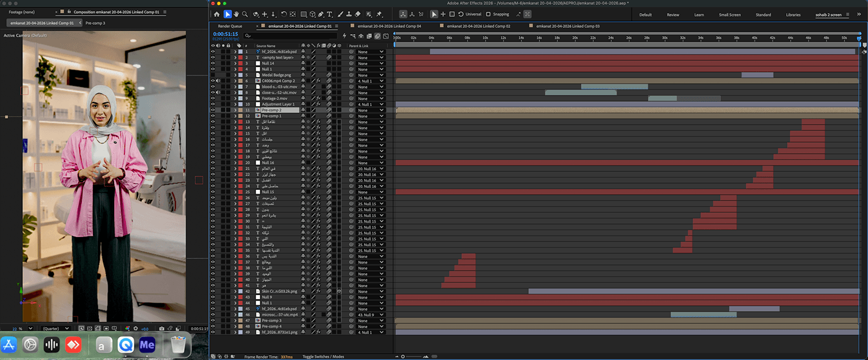The height and width of the screenshot is (360, 868).
Task: Open parent dropdown for C4006.mp4 Comp 2
Action: coord(371,81)
